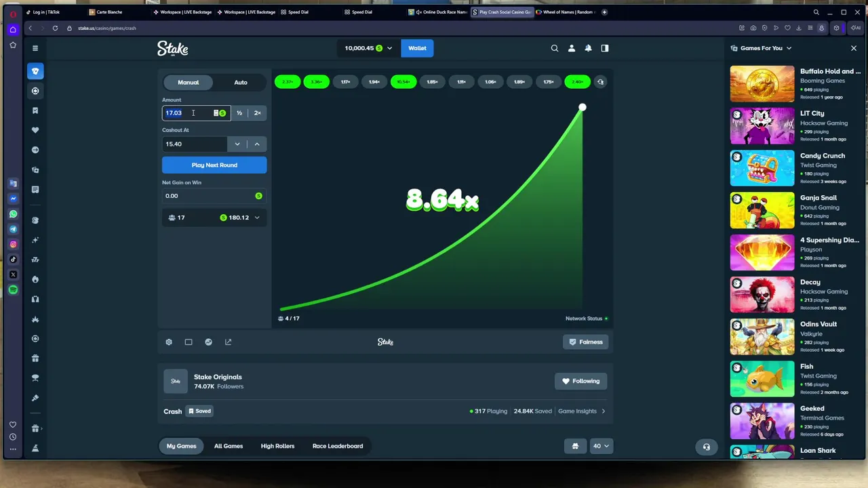
Task: Click the 2.40× crash history pill
Action: click(578, 82)
